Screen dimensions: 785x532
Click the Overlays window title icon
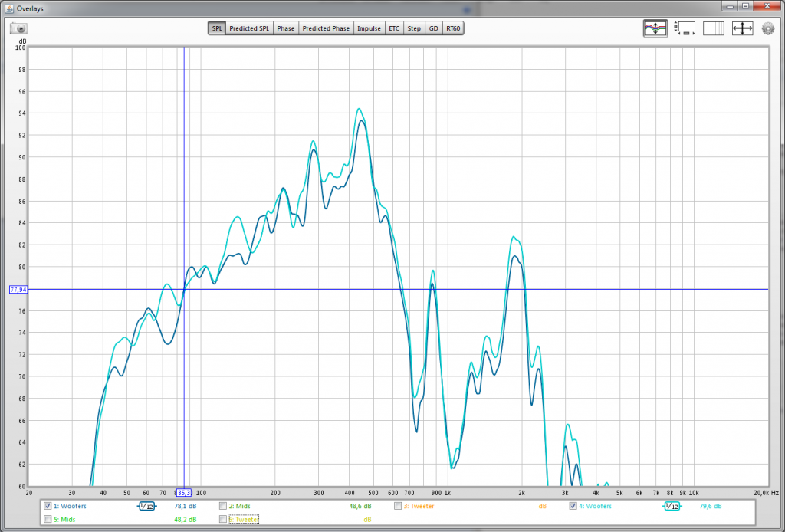[x=9, y=8]
